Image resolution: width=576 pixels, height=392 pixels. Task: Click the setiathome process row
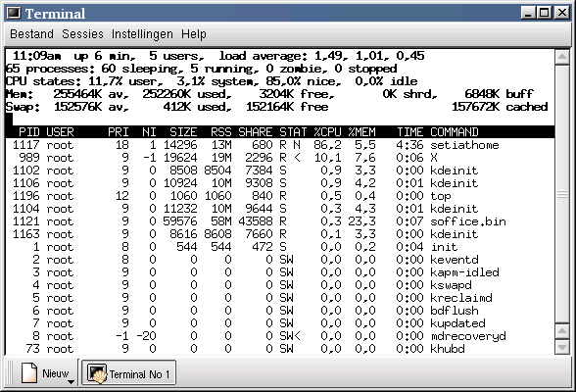click(280, 145)
